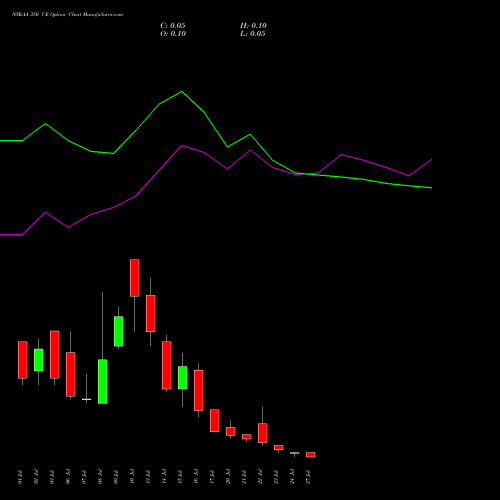
Task: Select the last red candlestick above 27 Jul
Action: coord(311,455)
